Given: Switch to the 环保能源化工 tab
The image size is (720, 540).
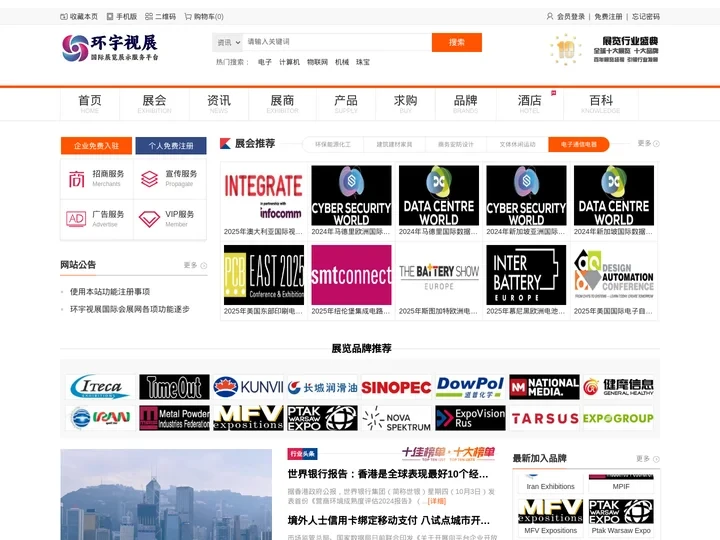Looking at the screenshot, I should (x=333, y=144).
